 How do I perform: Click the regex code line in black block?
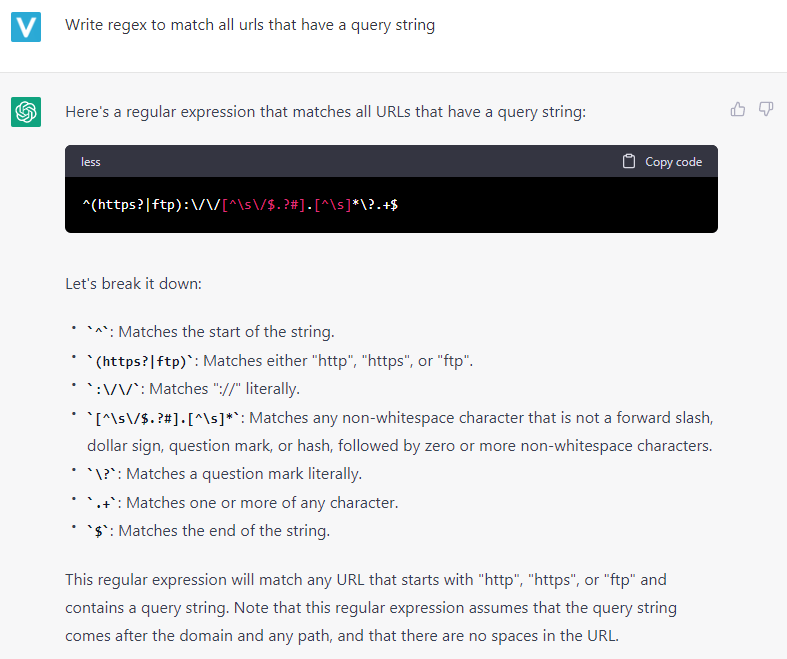click(240, 205)
